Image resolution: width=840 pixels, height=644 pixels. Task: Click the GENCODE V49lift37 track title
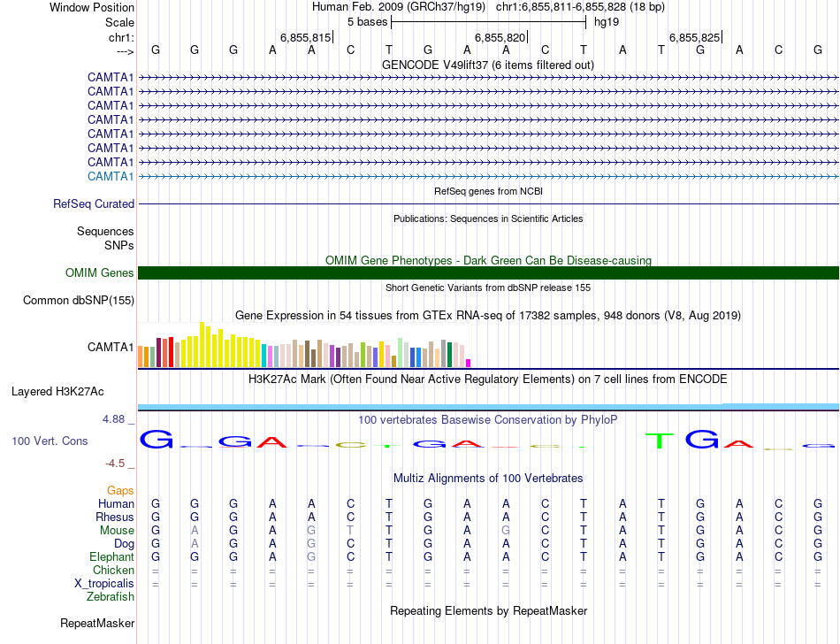[x=487, y=65]
